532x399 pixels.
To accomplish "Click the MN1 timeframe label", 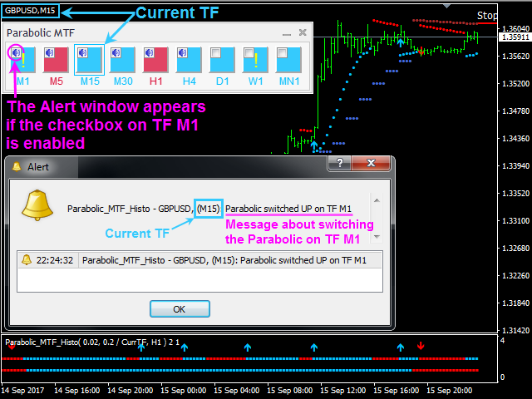I will click(x=289, y=81).
